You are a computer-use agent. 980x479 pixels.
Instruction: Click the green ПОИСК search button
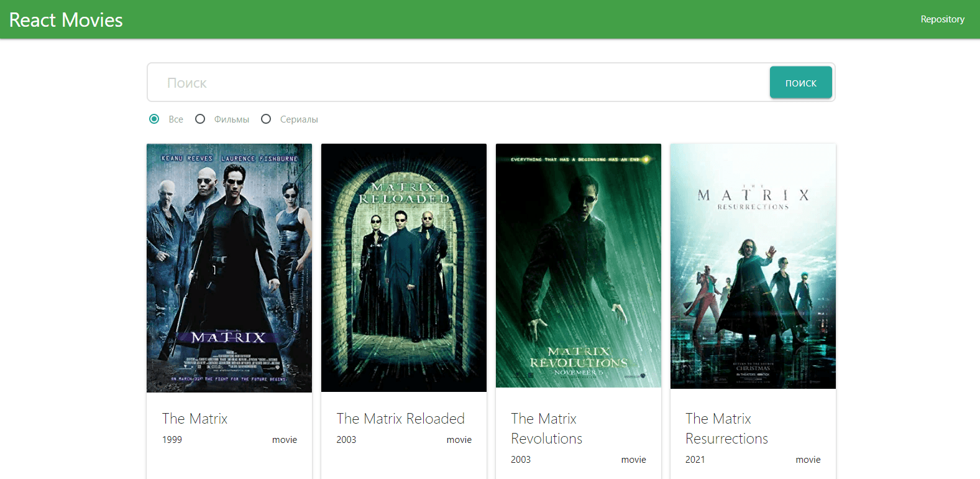tap(800, 83)
